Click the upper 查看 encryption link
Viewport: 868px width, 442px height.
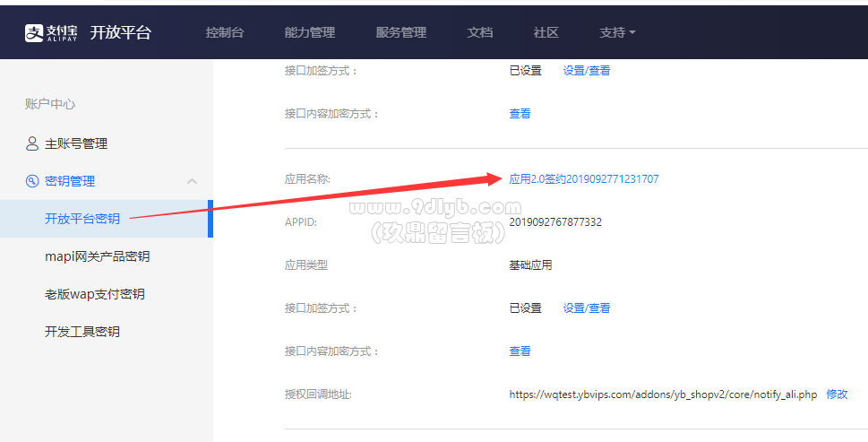coord(520,114)
